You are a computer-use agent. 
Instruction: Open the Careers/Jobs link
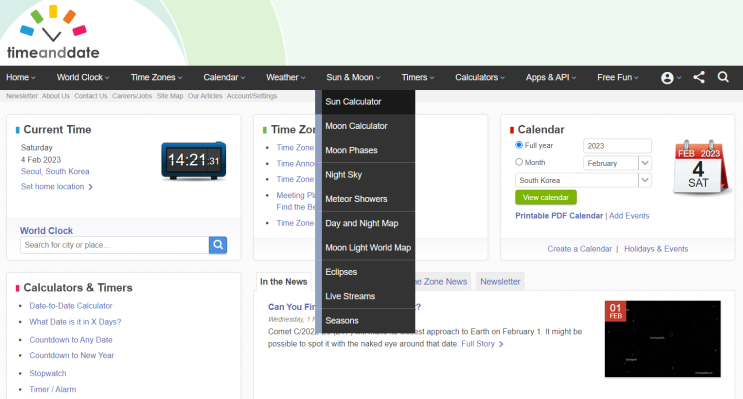(132, 96)
